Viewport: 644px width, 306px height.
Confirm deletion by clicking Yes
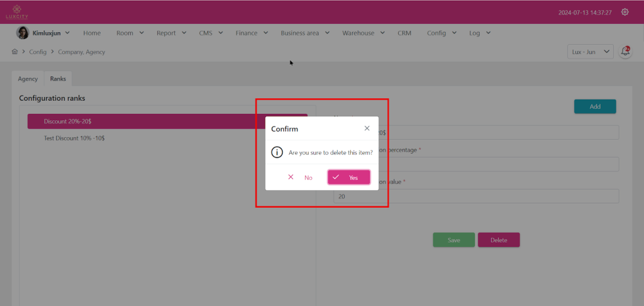click(348, 178)
